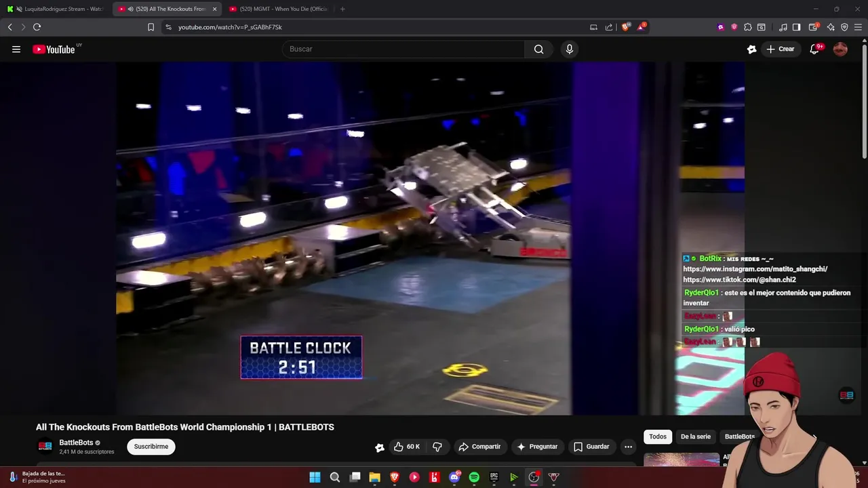Screen dimensions: 868x488
Task: Start voice search with the microphone icon
Action: tap(570, 49)
